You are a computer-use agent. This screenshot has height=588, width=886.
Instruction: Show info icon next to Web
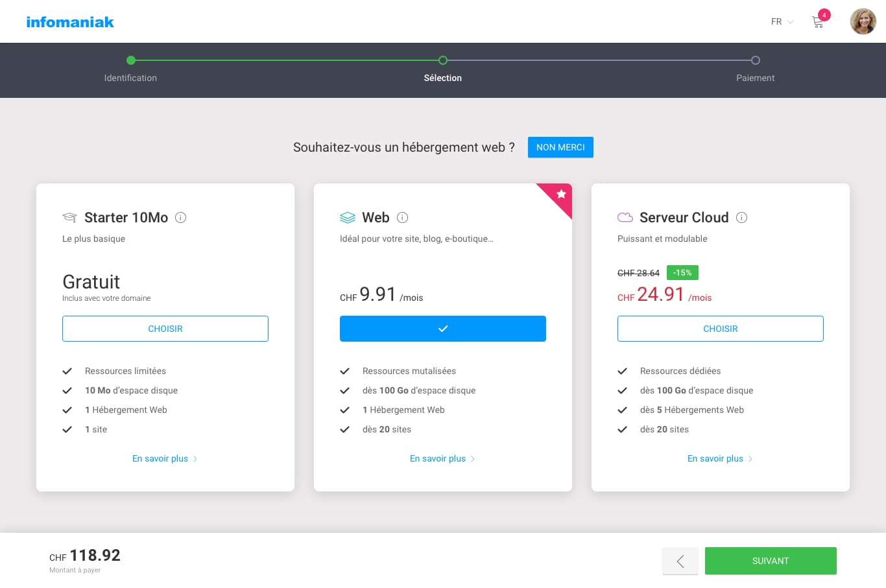(402, 218)
